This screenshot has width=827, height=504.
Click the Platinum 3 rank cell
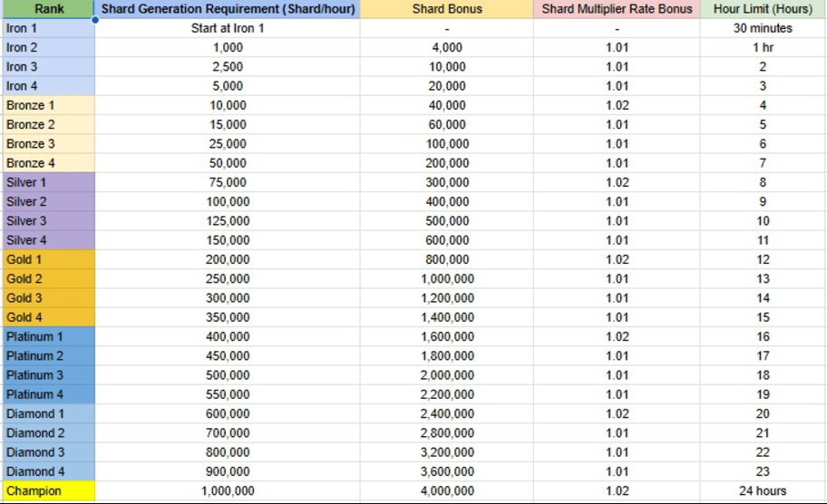coord(49,375)
